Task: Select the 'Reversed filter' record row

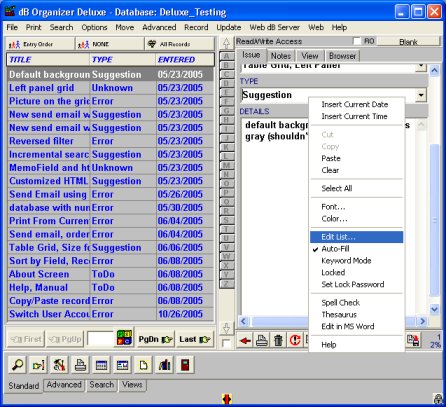Action: coord(110,141)
